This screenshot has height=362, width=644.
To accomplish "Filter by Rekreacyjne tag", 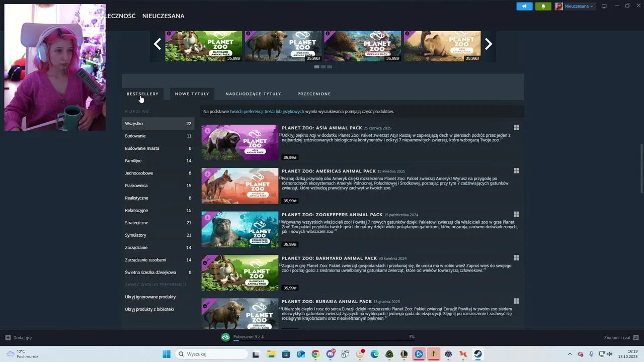I will (158, 210).
